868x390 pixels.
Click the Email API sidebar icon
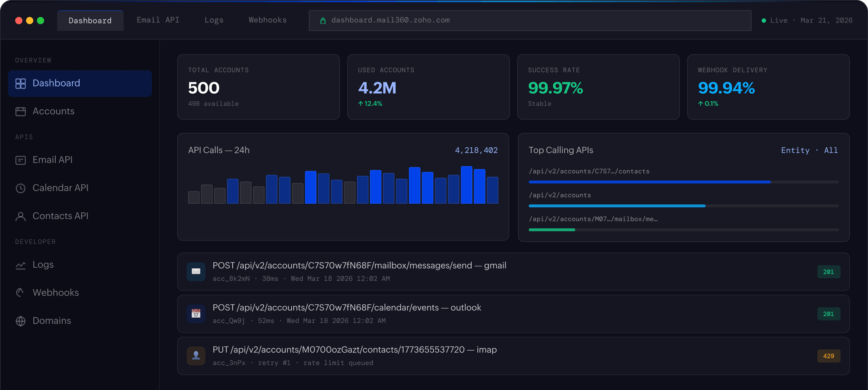(x=21, y=160)
